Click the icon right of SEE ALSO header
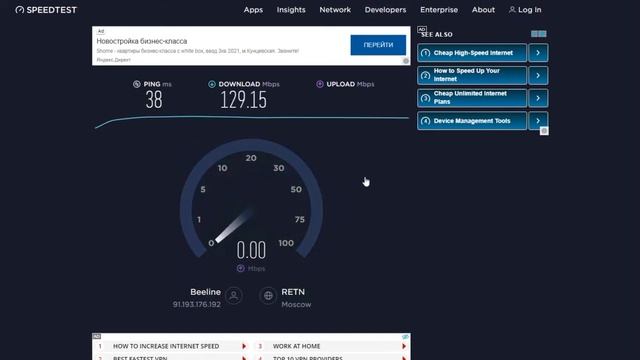Screen dimensions: 640x360 (539, 34)
